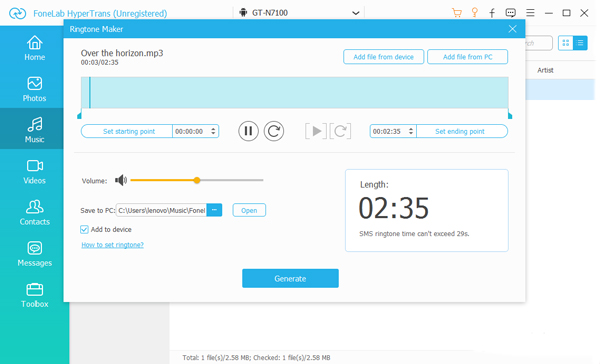Viewport: 600px width, 364px height.
Task: Play the selected bracketed segment
Action: [x=316, y=131]
